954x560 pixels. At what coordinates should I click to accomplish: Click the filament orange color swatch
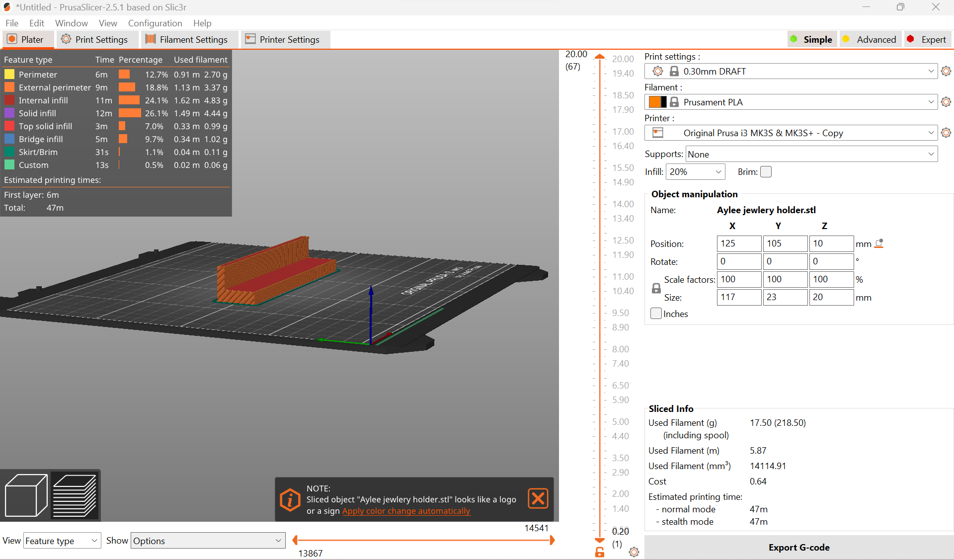[657, 102]
